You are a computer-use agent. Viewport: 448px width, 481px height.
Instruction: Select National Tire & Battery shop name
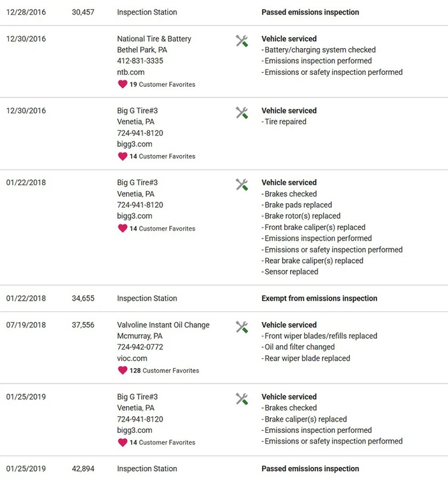pyautogui.click(x=154, y=39)
